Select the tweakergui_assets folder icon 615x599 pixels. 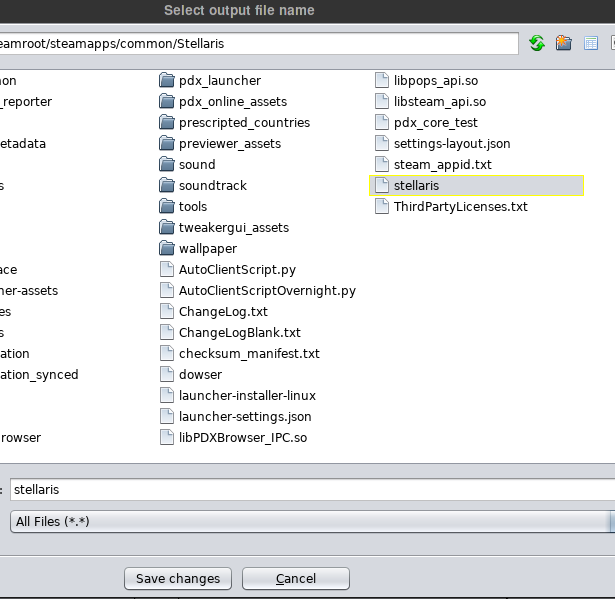coord(167,228)
